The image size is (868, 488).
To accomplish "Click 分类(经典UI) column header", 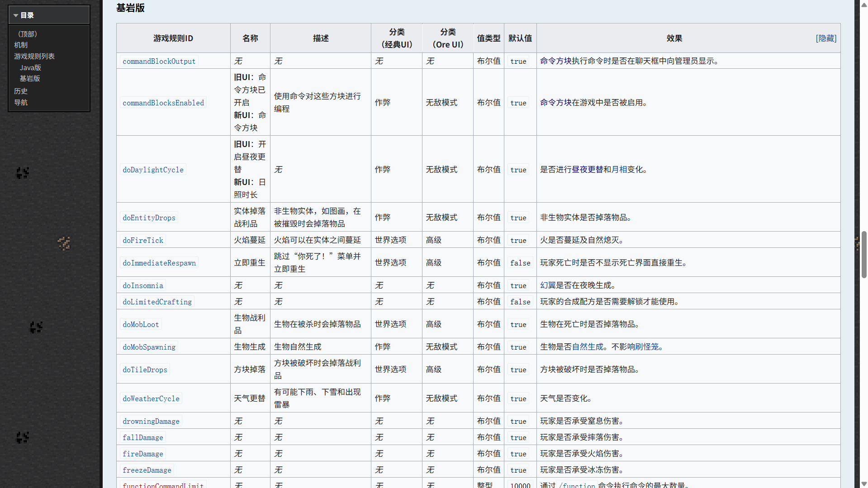I will coord(397,38).
